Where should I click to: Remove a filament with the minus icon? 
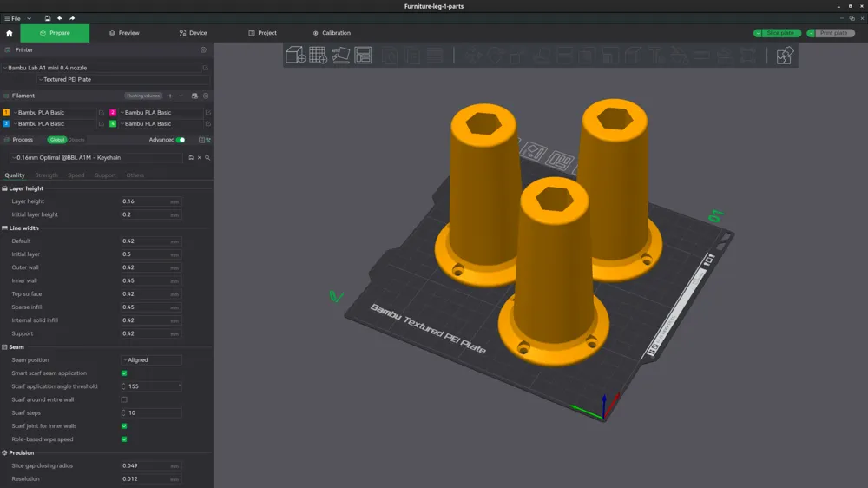(181, 96)
